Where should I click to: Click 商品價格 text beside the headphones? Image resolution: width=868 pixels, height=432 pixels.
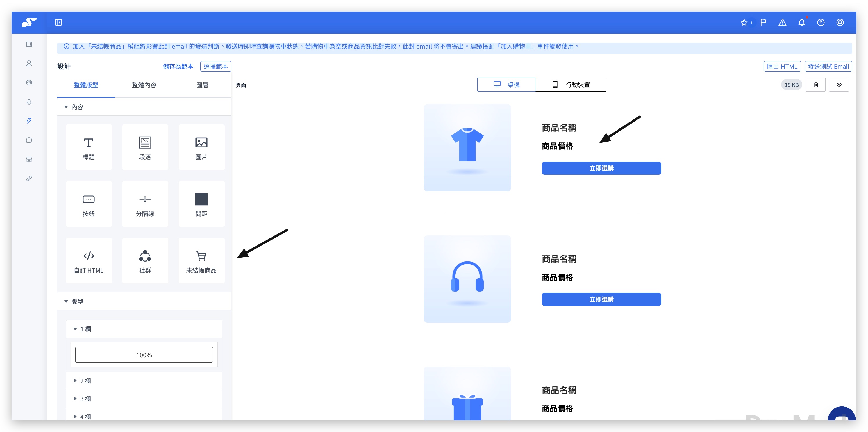557,277
